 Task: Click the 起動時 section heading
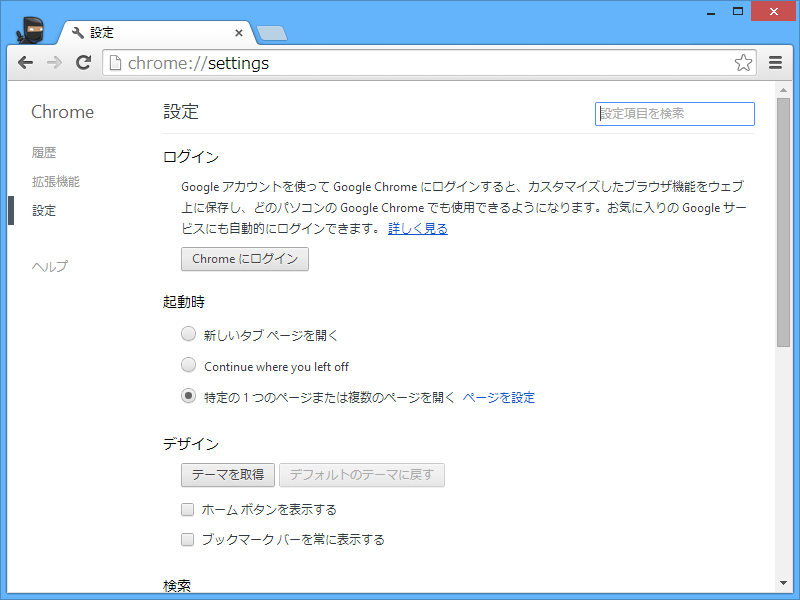[x=184, y=302]
